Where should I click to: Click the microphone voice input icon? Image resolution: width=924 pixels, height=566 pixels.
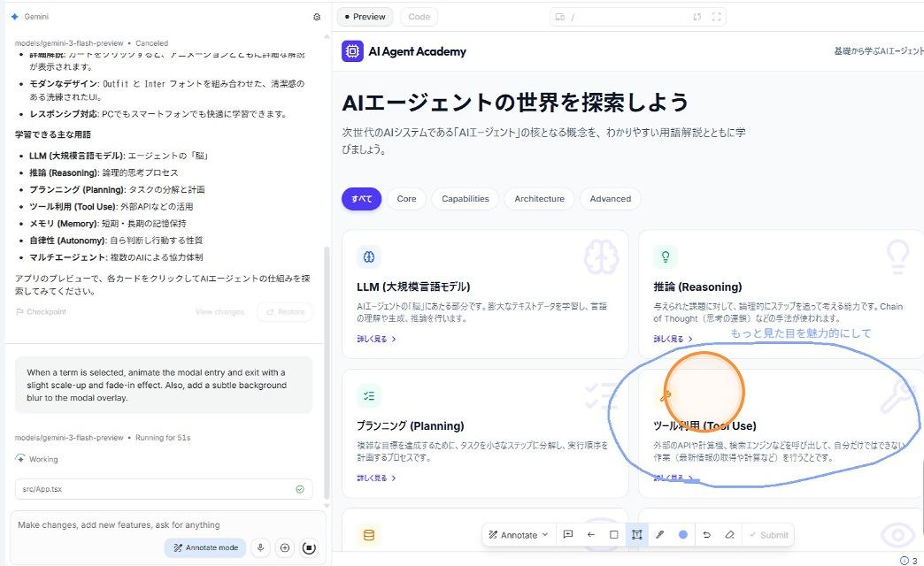click(260, 547)
